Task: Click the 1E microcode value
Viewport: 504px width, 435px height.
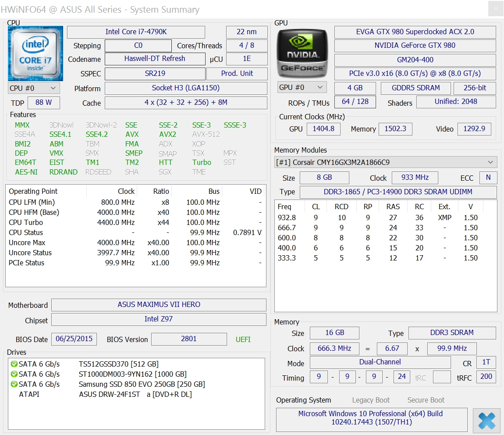Action: point(247,58)
